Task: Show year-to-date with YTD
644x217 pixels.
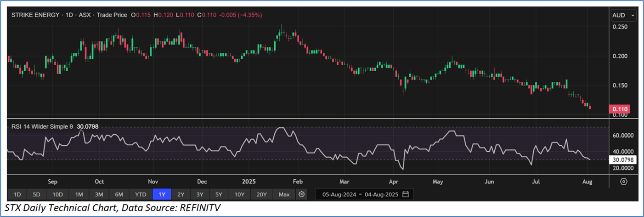Action: 140,194
